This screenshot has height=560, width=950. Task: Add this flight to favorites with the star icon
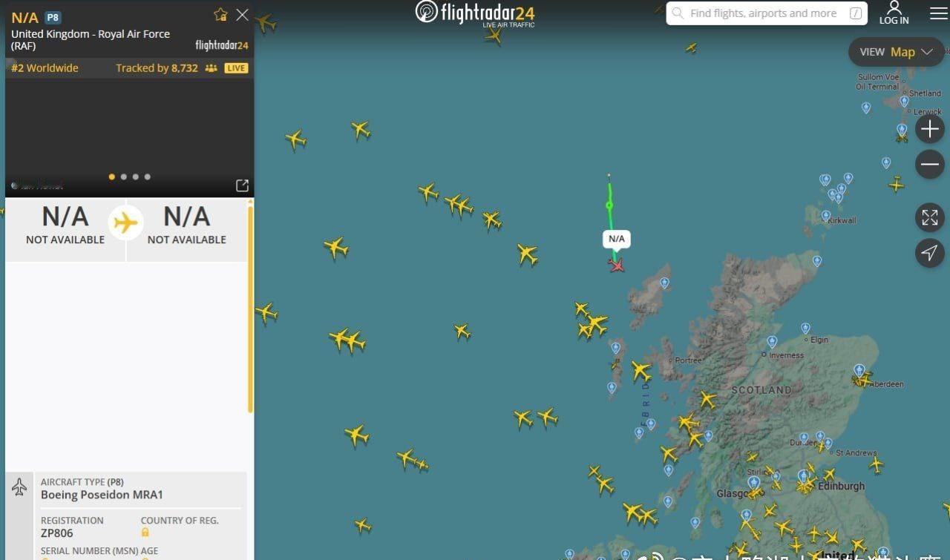pos(220,15)
